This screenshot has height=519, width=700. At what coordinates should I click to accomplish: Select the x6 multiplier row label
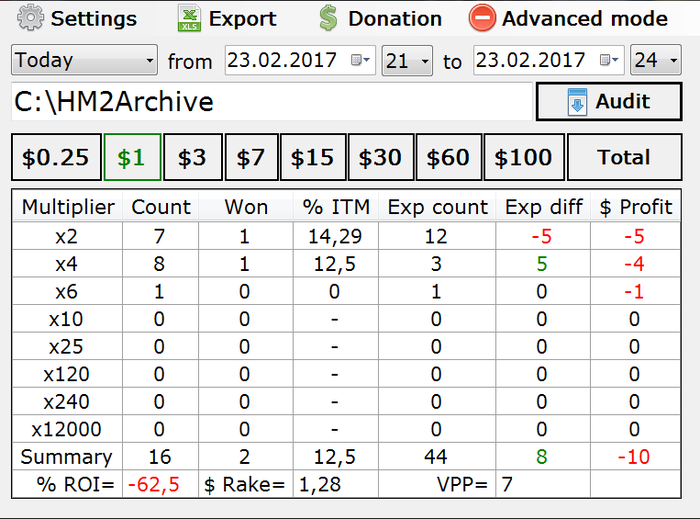tap(67, 292)
